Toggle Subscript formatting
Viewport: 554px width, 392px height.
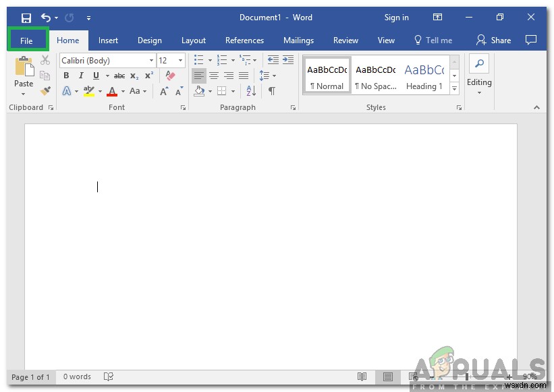[x=134, y=76]
